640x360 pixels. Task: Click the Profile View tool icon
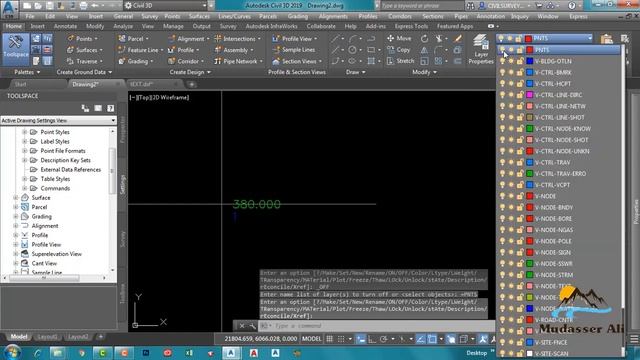pos(276,38)
